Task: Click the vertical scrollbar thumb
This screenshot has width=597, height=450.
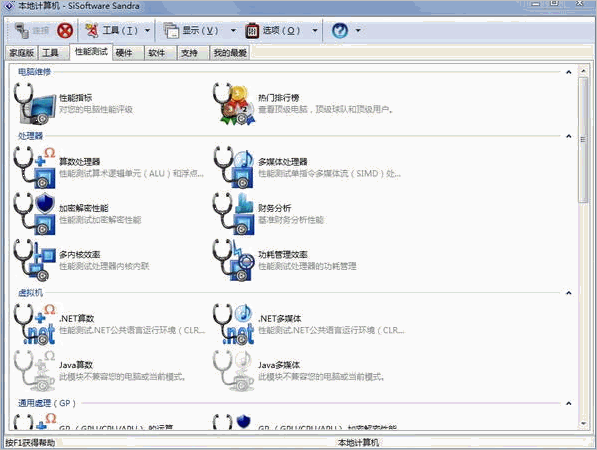Action: click(583, 139)
